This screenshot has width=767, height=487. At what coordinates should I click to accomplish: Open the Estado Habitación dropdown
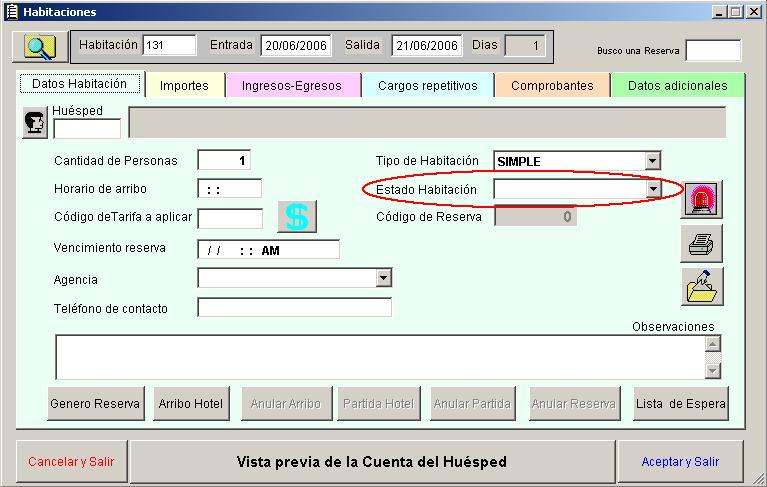[x=652, y=189]
